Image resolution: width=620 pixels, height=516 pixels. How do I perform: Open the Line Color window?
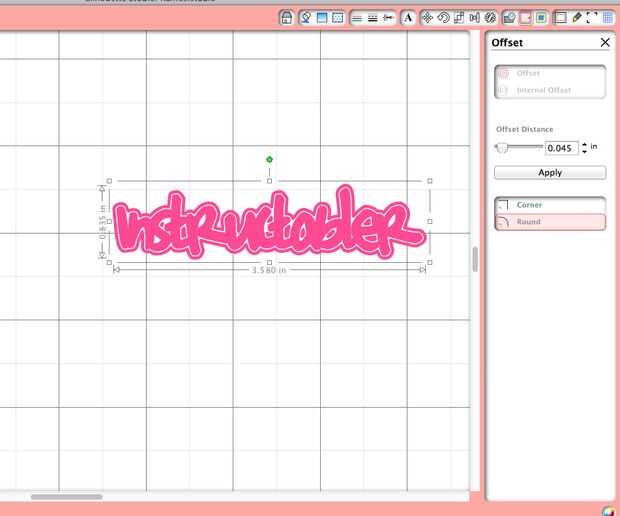357,18
